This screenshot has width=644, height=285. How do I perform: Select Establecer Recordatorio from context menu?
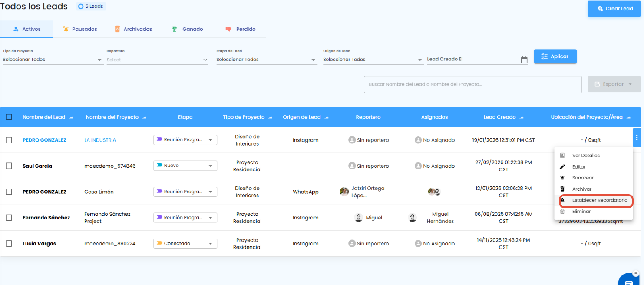point(596,200)
